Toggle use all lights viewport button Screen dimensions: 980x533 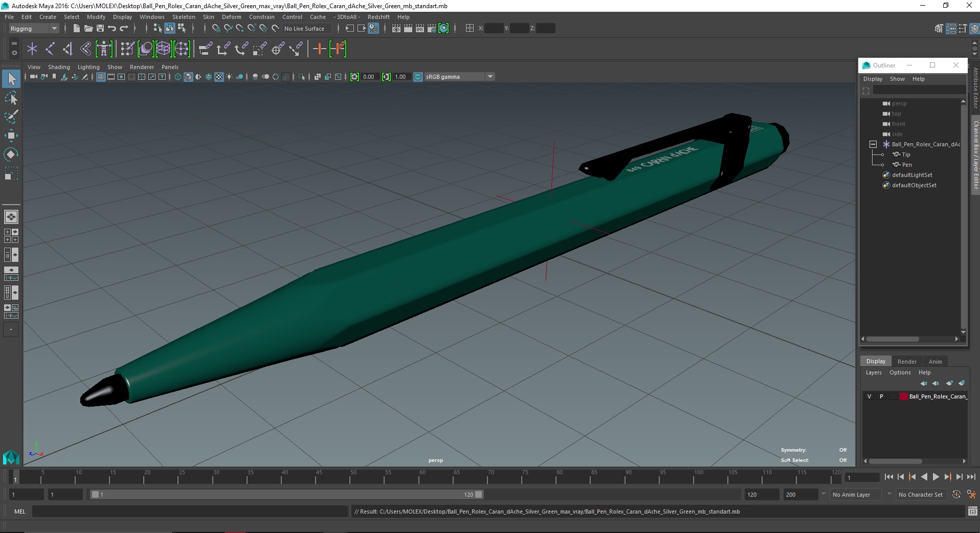229,77
